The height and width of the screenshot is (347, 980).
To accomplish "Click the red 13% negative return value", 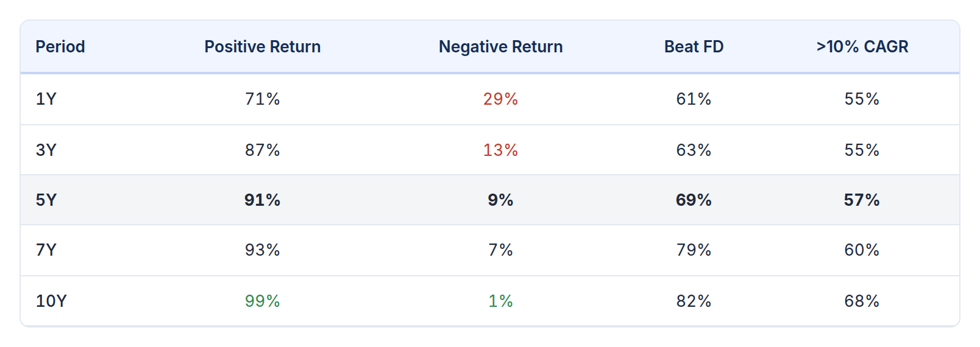I will click(500, 150).
